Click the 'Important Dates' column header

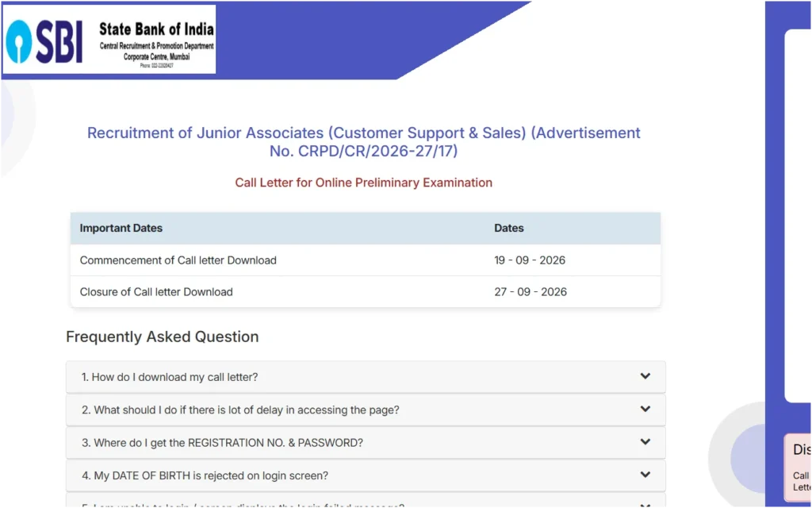click(121, 228)
